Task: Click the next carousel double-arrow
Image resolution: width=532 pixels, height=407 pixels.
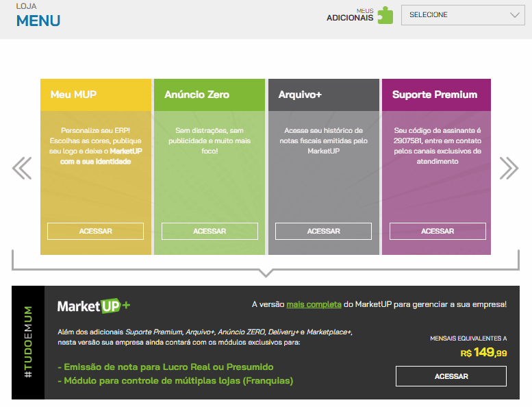Action: [509, 168]
